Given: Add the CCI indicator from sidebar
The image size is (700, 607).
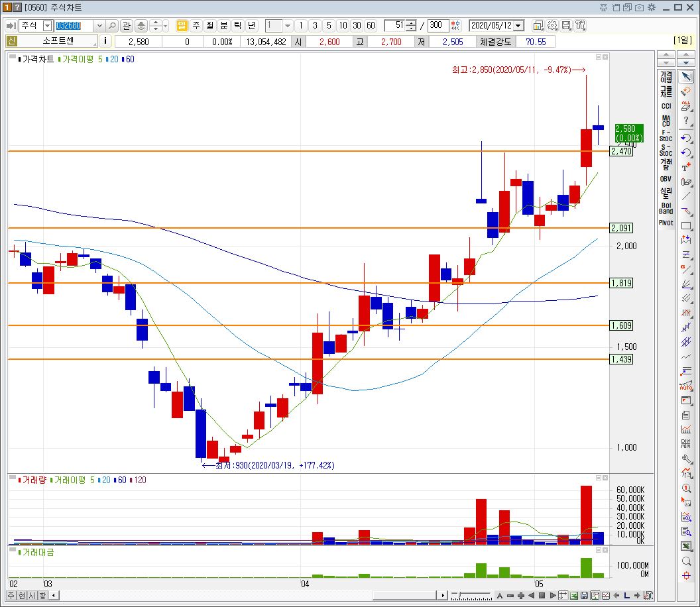Looking at the screenshot, I should pyautogui.click(x=666, y=106).
